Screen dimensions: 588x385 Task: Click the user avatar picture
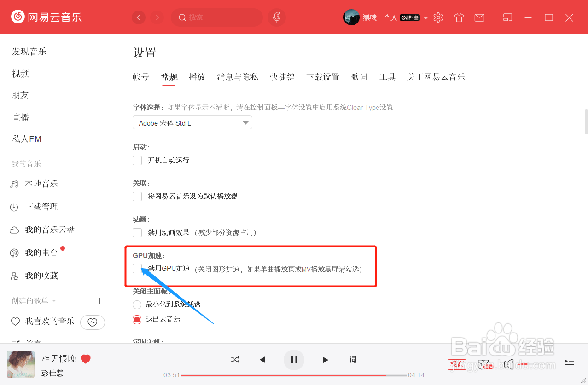pos(351,17)
